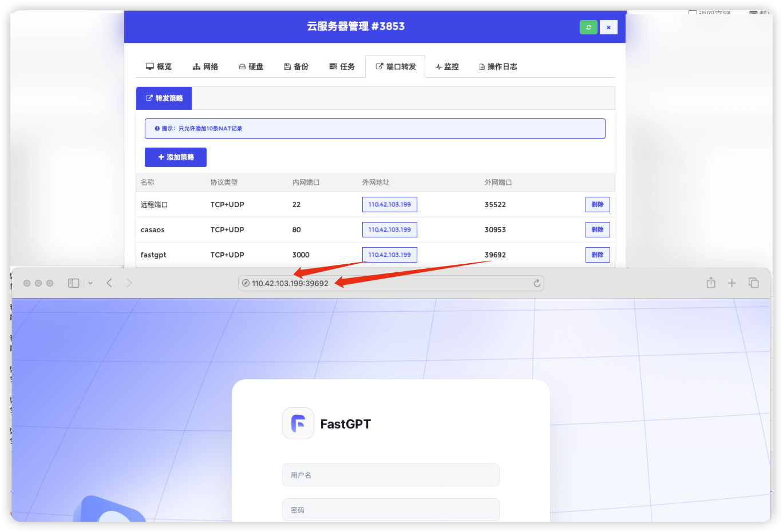Click the IP address in fastgpt row

coord(390,255)
